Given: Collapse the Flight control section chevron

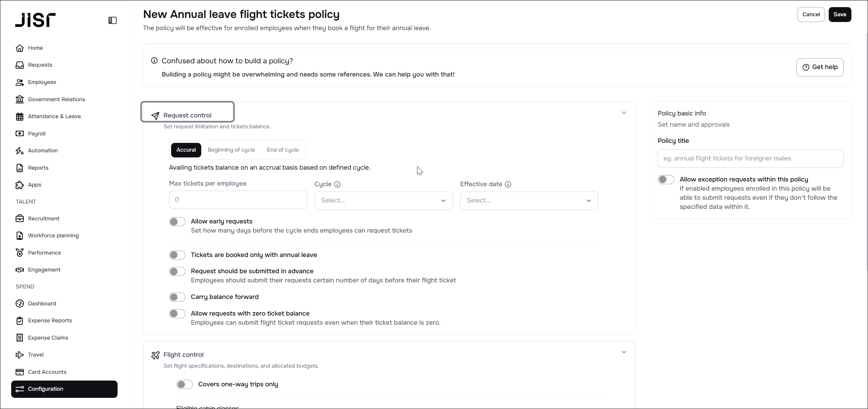Looking at the screenshot, I should 624,352.
